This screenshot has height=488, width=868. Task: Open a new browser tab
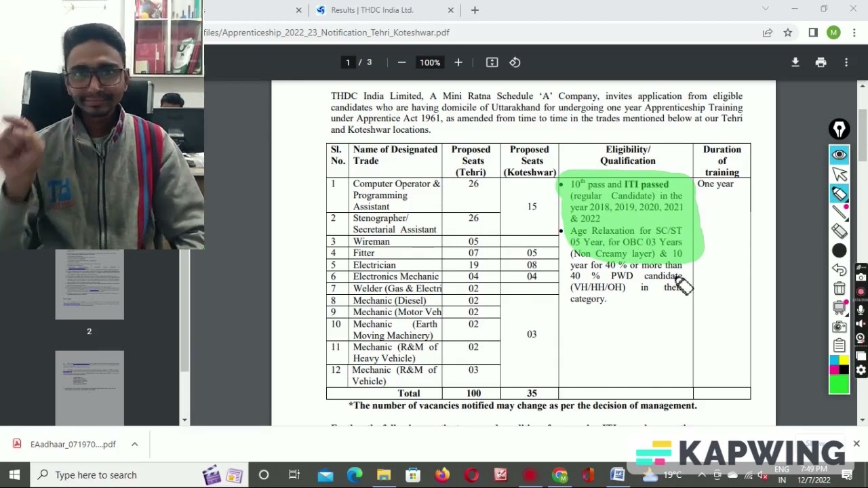(x=475, y=10)
